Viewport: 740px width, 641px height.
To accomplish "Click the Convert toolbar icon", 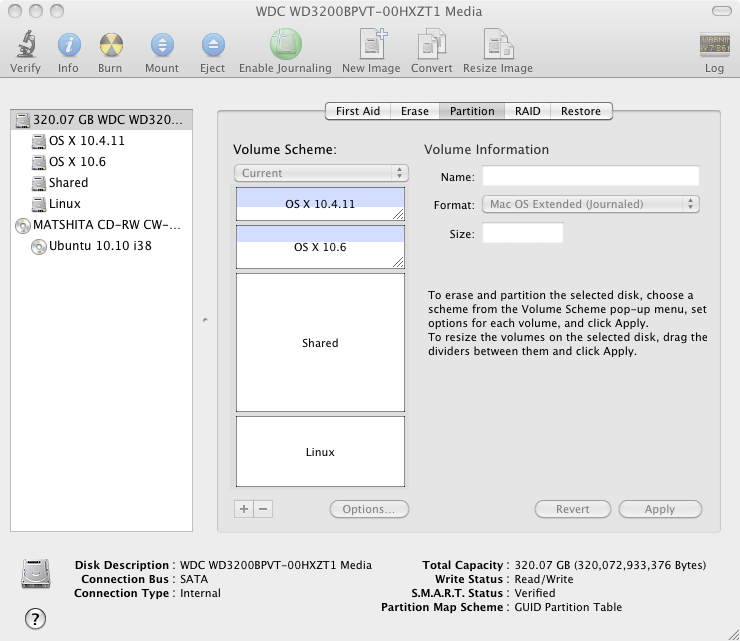I will [x=432, y=44].
